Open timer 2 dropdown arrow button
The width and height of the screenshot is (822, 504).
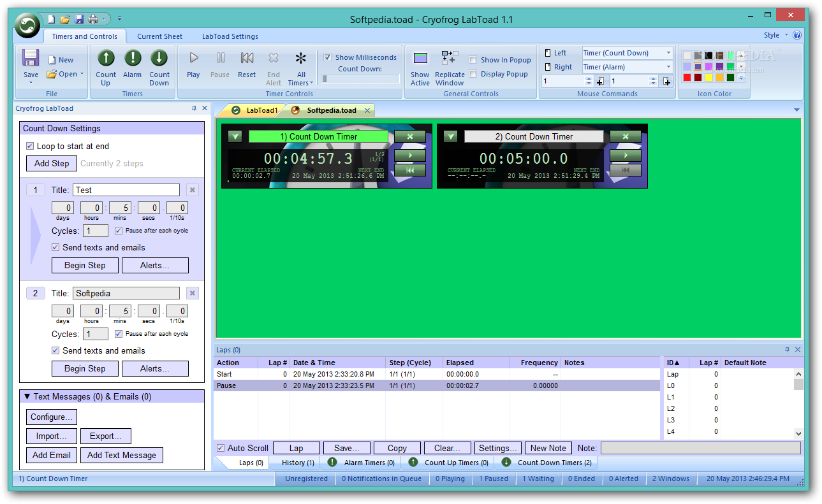(x=451, y=136)
